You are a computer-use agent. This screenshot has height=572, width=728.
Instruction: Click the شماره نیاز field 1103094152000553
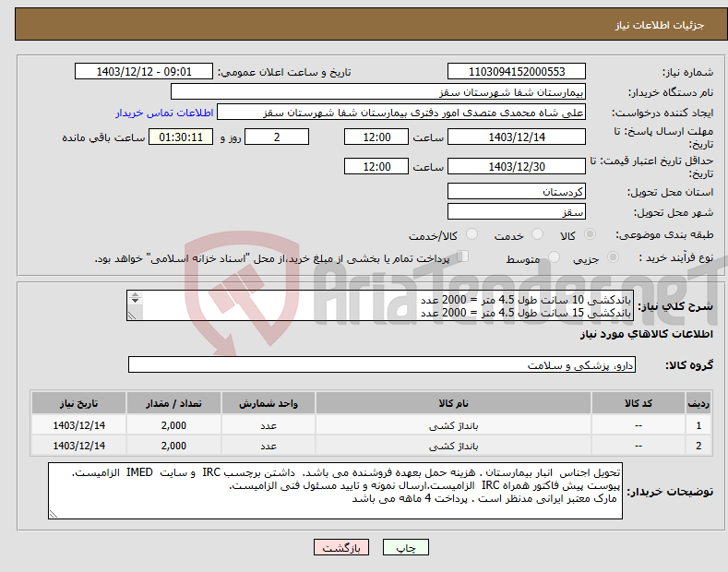pos(517,72)
